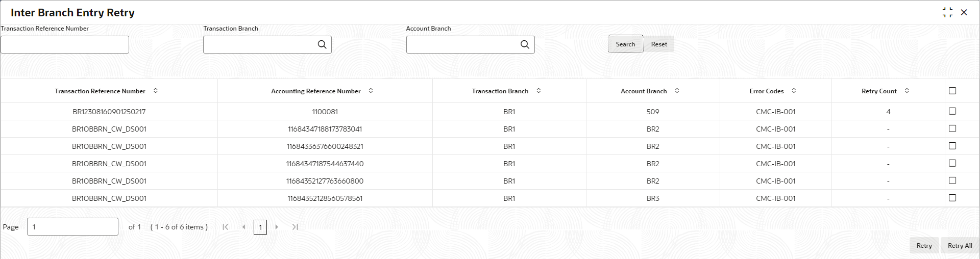The height and width of the screenshot is (259, 980).
Task: Sort by Accounting Reference Number column arrows
Action: point(371,91)
